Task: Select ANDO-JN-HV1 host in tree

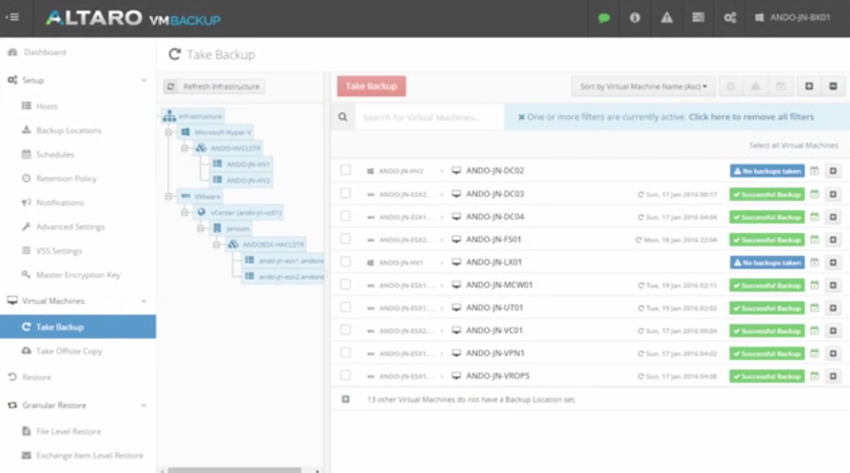Action: (241, 164)
